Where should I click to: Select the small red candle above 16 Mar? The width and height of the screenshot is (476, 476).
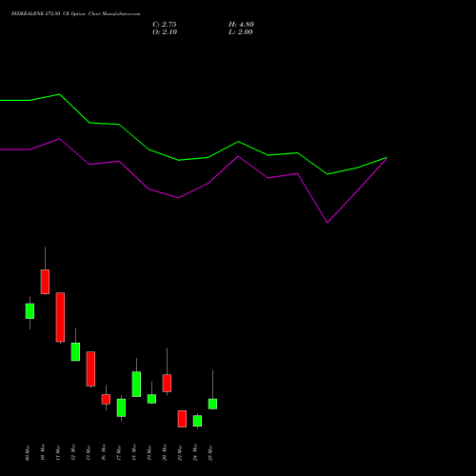[106, 399]
